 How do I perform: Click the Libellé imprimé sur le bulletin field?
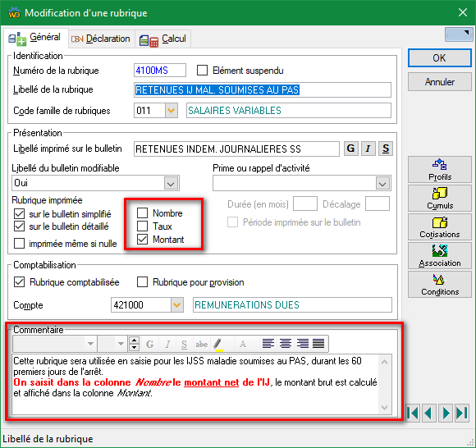(236, 149)
